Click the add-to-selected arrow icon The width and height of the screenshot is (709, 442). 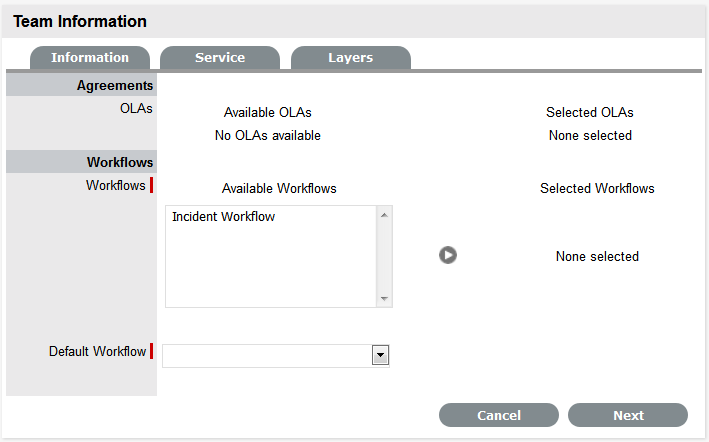(x=447, y=255)
